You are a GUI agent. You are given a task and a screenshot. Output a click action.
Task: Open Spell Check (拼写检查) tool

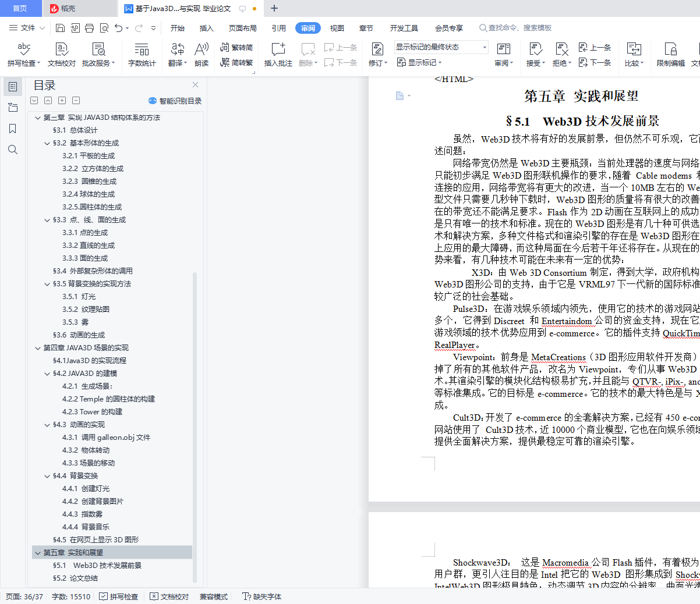(24, 55)
